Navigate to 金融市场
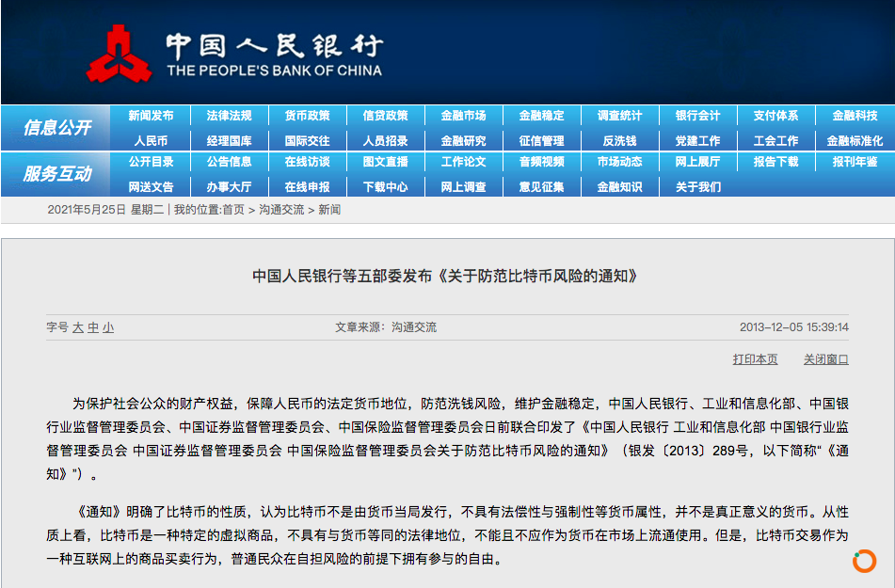Image resolution: width=895 pixels, height=588 pixels. [463, 116]
